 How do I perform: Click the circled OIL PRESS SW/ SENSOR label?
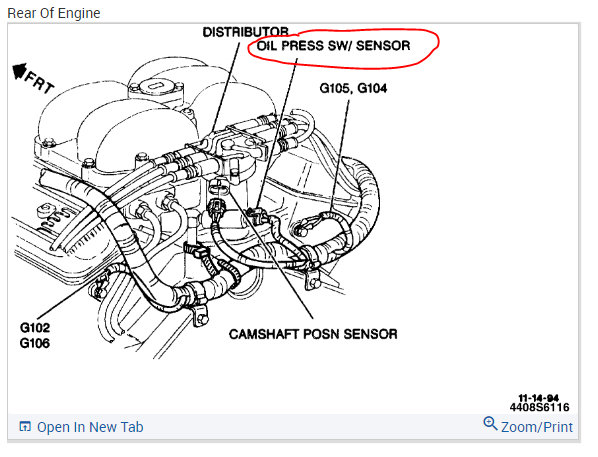pyautogui.click(x=333, y=46)
